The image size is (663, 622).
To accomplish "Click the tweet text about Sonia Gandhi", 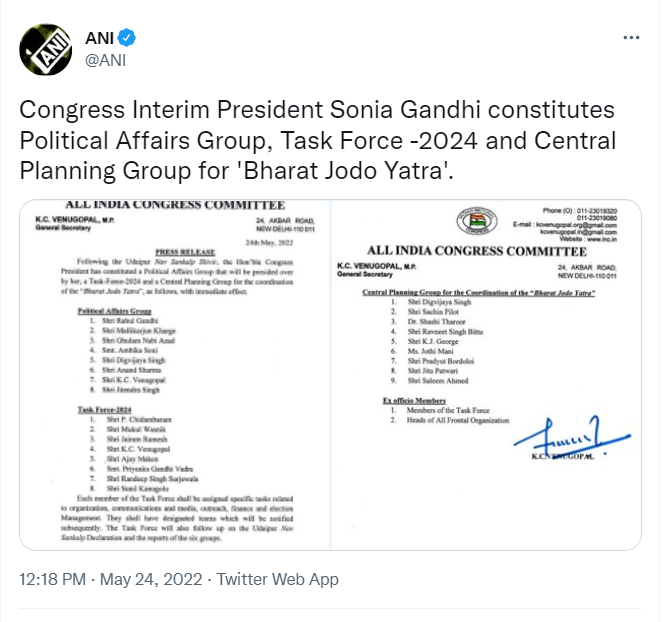I will (318, 140).
